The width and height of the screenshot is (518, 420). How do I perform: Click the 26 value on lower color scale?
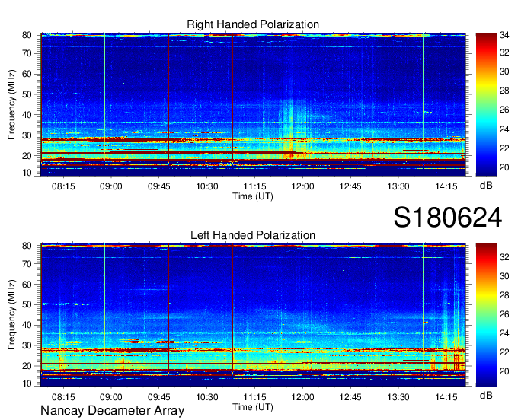point(504,314)
